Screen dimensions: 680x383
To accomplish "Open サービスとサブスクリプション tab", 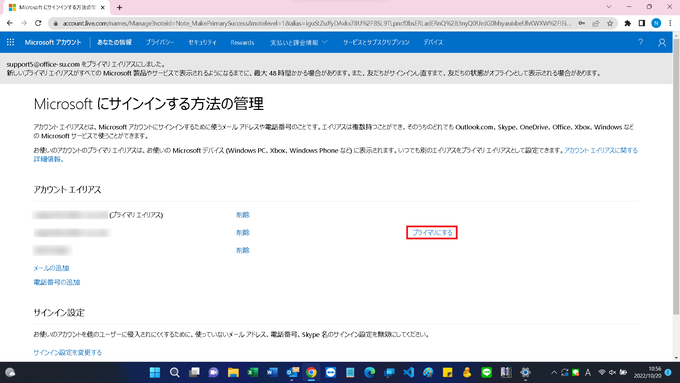I will pos(376,42).
